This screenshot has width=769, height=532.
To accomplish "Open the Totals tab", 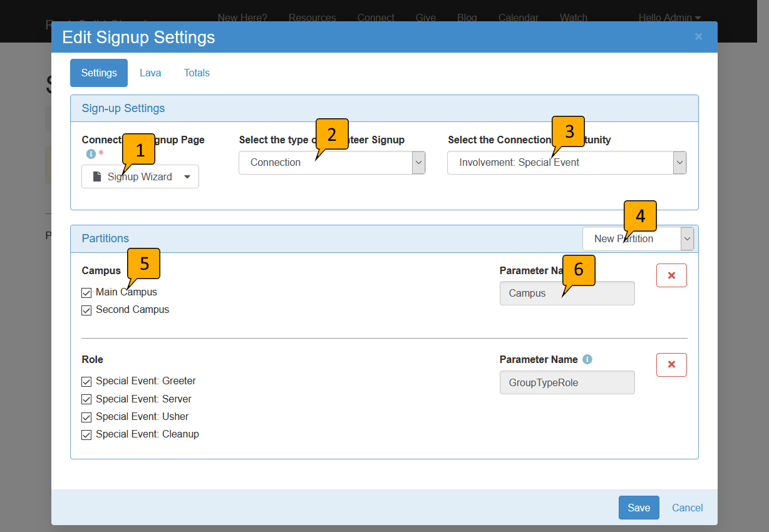I will 196,73.
